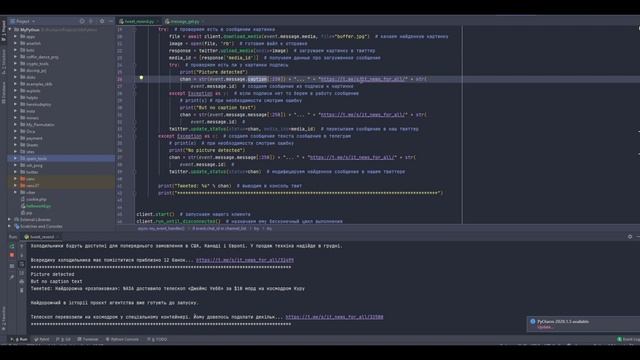Image resolution: width=640 pixels, height=360 pixels.
Task: Click the PyCharm update notification info icon
Action: click(x=533, y=322)
